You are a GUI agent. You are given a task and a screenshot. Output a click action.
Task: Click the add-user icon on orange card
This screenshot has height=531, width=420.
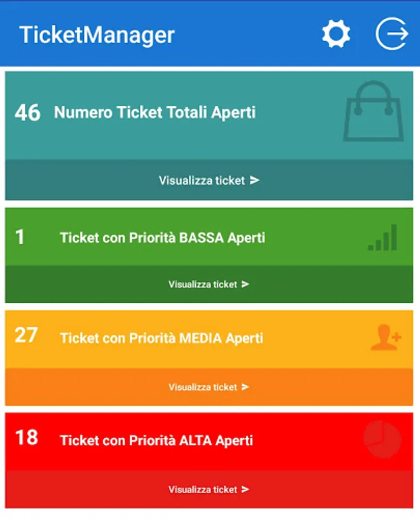386,337
